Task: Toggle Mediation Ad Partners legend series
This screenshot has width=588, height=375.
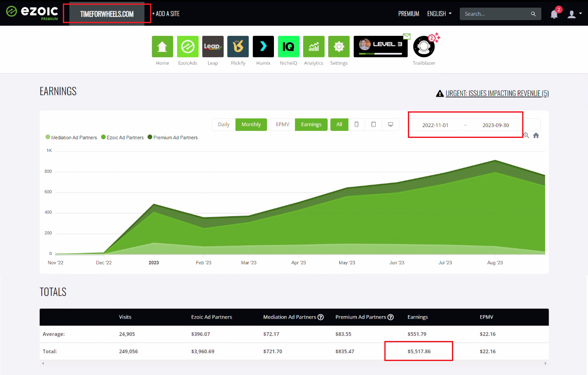Action: (71, 138)
